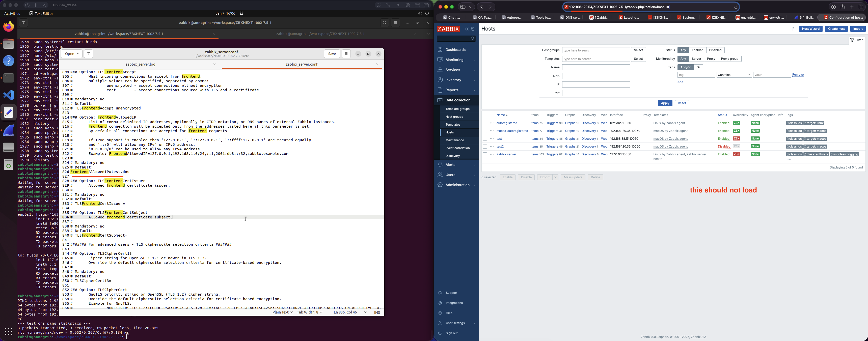Click the host Name filter field
This screenshot has height=341, width=868.
(596, 67)
